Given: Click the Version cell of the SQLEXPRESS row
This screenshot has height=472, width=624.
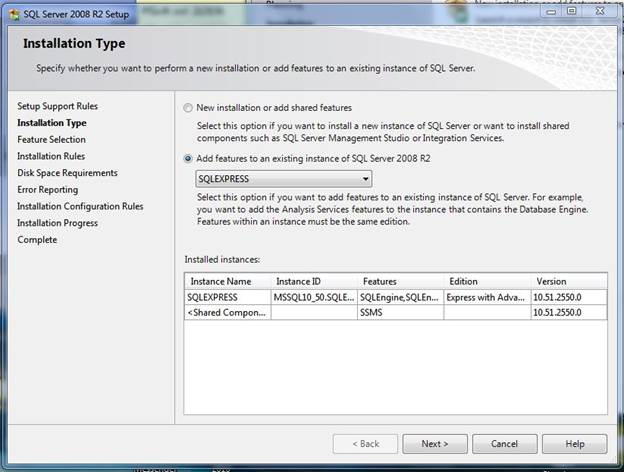Looking at the screenshot, I should (569, 297).
